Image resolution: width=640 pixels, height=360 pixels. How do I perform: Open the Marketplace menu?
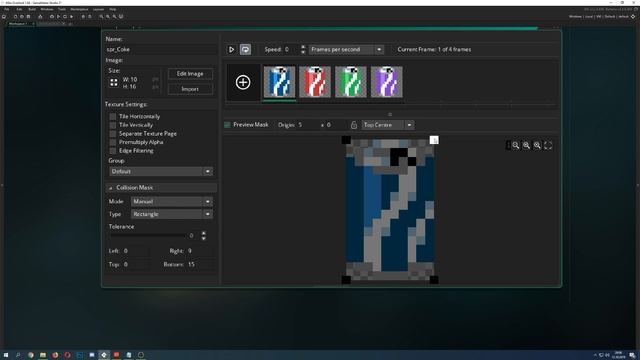pyautogui.click(x=79, y=9)
